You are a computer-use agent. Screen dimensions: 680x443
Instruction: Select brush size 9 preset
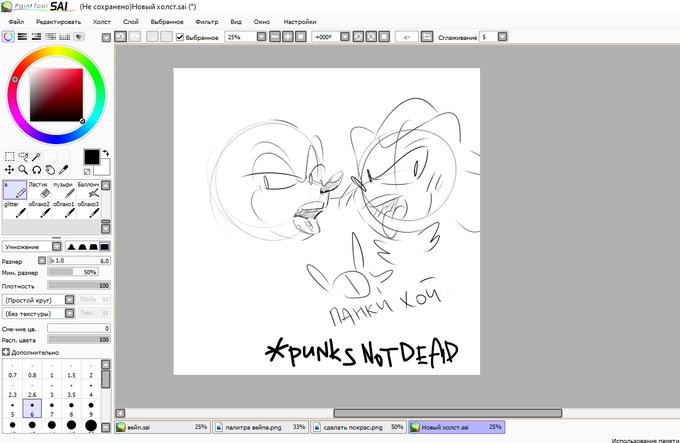(x=91, y=409)
